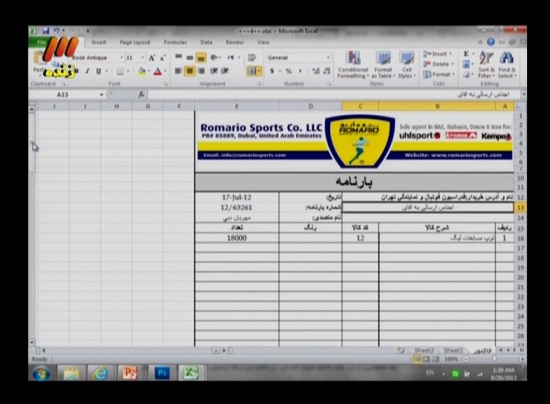550x404 pixels.
Task: Open the font size dropdown
Action: 143,58
